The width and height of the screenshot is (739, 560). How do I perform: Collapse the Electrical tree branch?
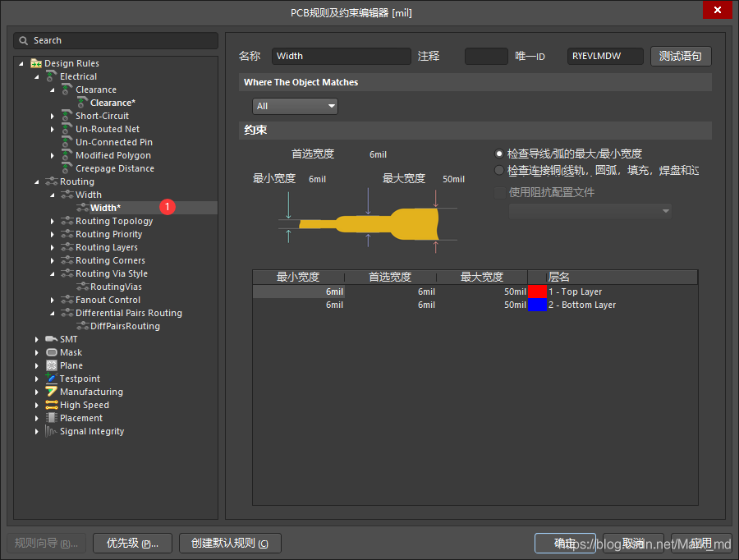pos(36,76)
